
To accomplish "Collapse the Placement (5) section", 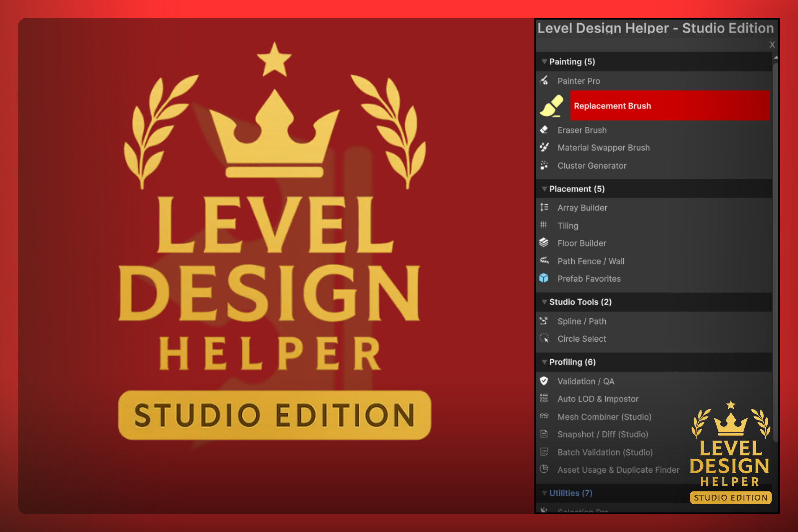I will 544,189.
